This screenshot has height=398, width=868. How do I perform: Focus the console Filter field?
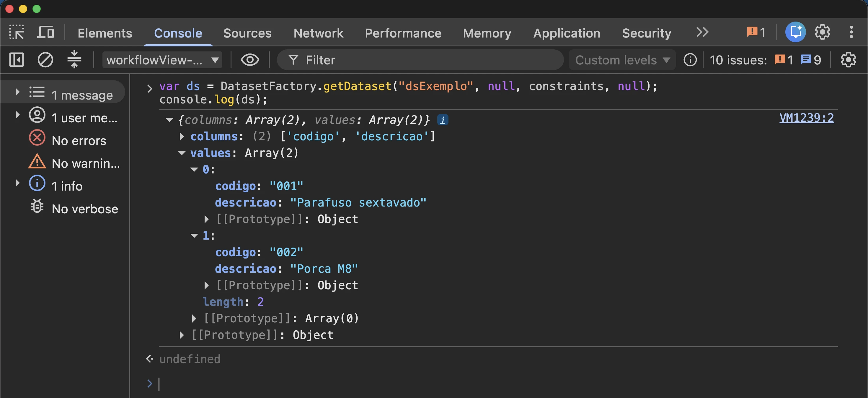[420, 60]
